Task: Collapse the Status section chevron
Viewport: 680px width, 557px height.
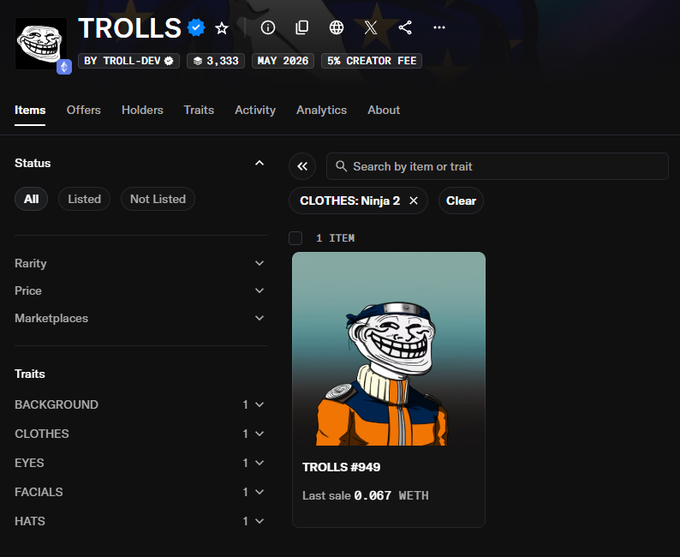Action: point(259,163)
